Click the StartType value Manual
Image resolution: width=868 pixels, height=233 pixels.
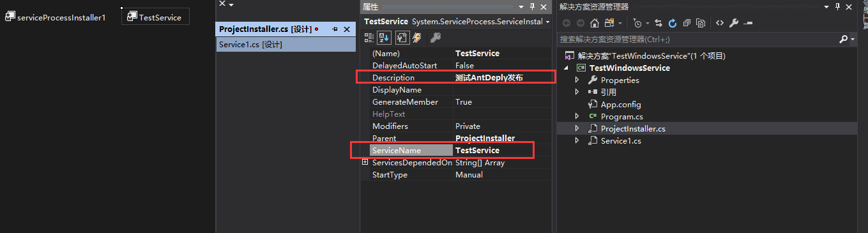click(x=502, y=175)
